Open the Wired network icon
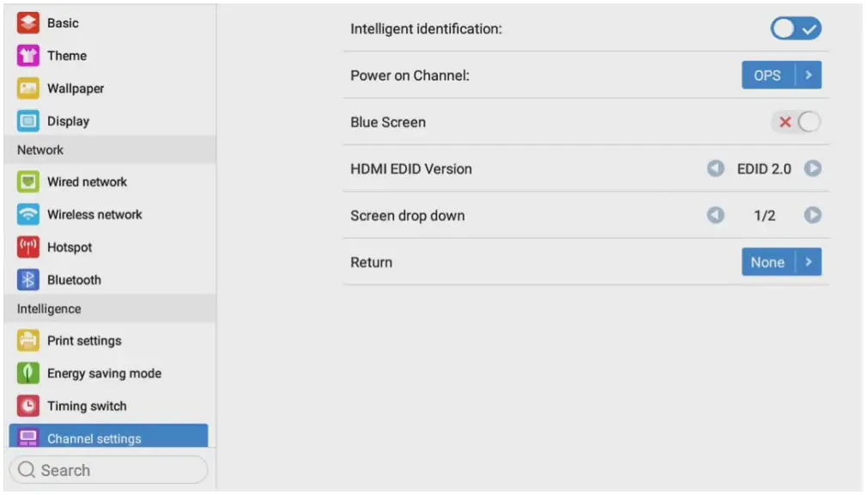The width and height of the screenshot is (868, 495). 28,182
